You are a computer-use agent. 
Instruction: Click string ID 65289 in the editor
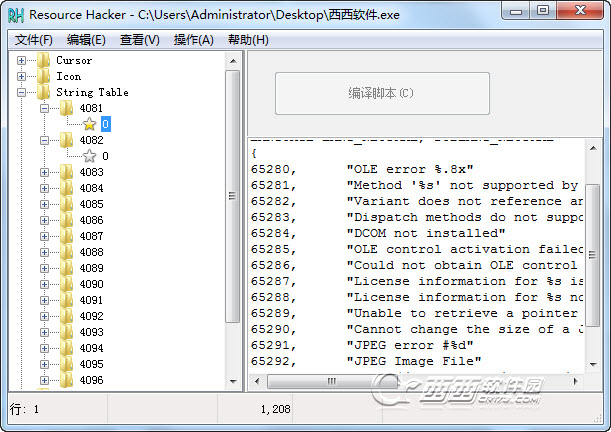(x=270, y=313)
